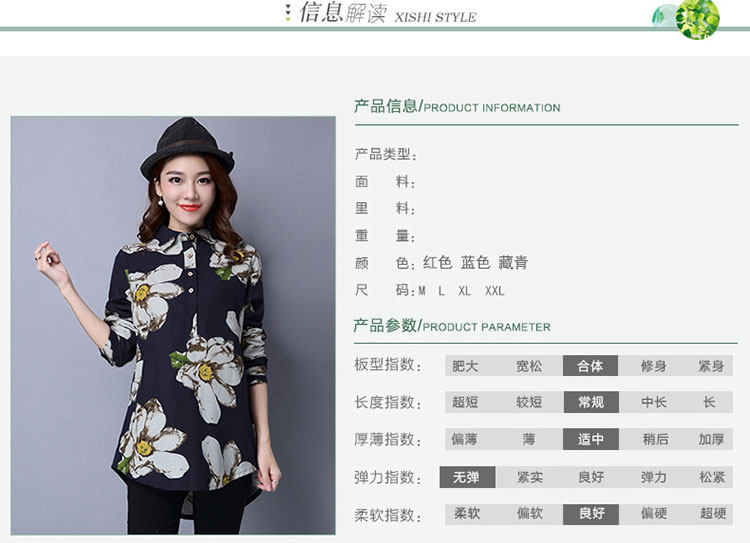This screenshot has height=543, width=750.
Task: Select size M
Action: point(422,291)
